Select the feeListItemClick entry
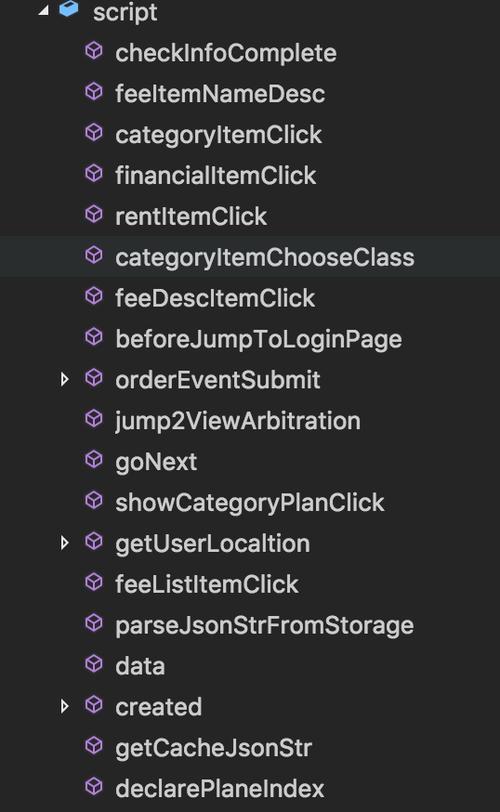Viewport: 500px width, 812px height. point(207,585)
